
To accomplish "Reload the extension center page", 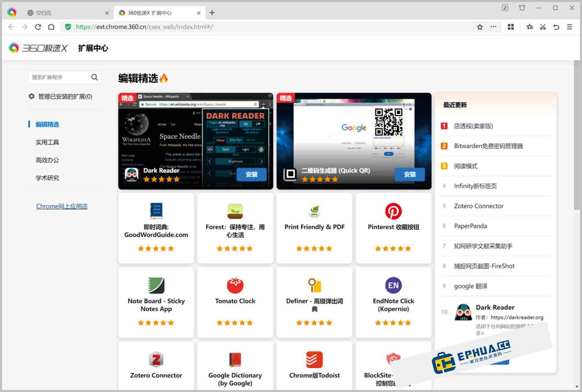I will tap(38, 27).
